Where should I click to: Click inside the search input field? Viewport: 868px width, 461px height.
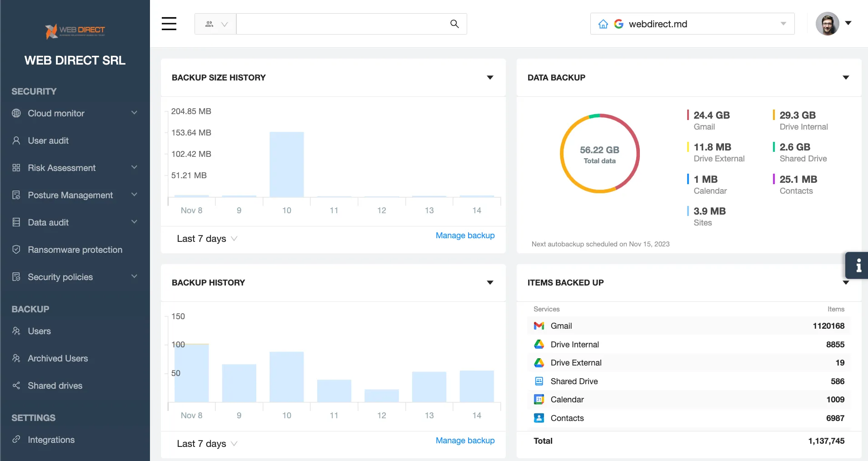[x=341, y=24]
